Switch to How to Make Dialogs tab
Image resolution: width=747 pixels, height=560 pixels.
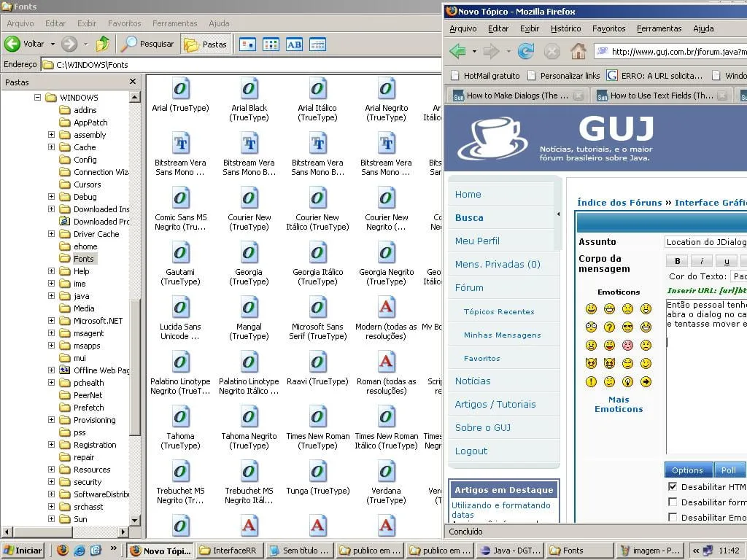pyautogui.click(x=517, y=96)
